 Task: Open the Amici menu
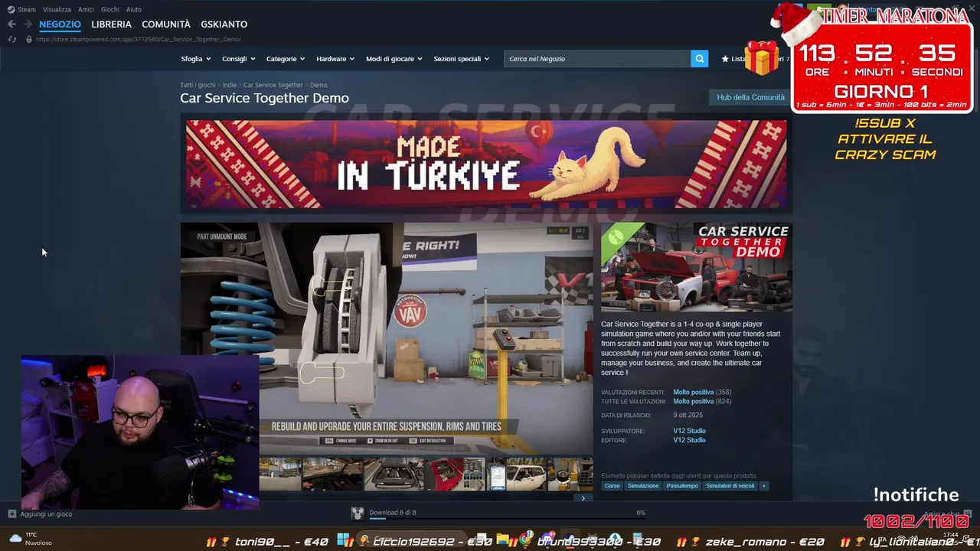click(86, 9)
